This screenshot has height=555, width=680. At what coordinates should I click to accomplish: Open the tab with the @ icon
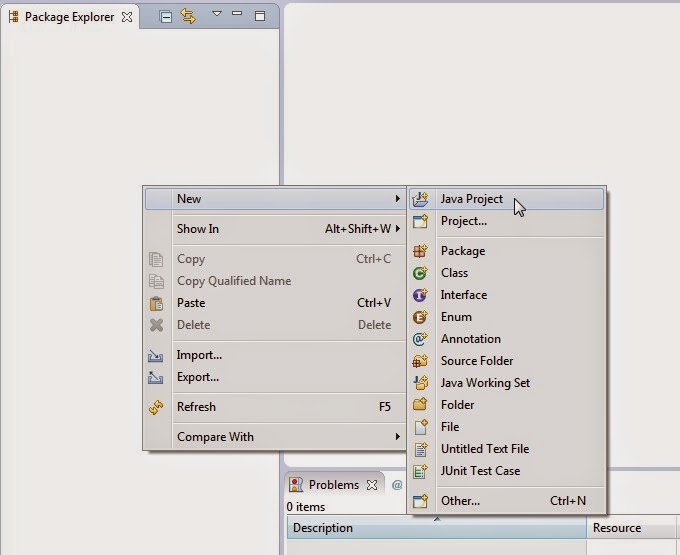coord(397,485)
